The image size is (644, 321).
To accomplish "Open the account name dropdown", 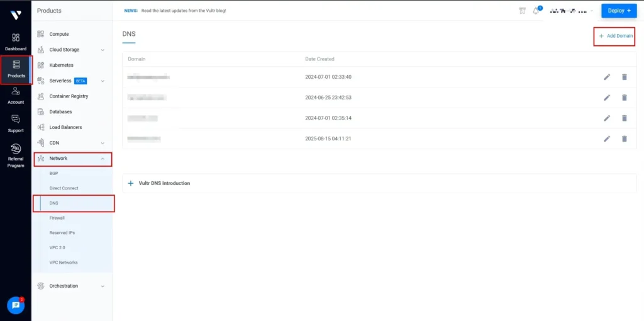I will pyautogui.click(x=570, y=11).
